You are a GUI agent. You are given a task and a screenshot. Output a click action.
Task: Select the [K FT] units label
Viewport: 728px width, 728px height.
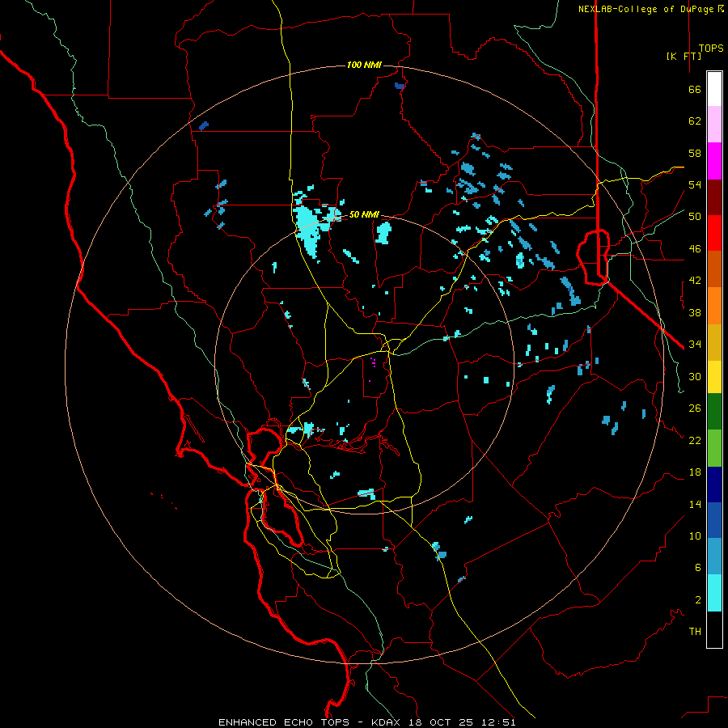point(684,56)
